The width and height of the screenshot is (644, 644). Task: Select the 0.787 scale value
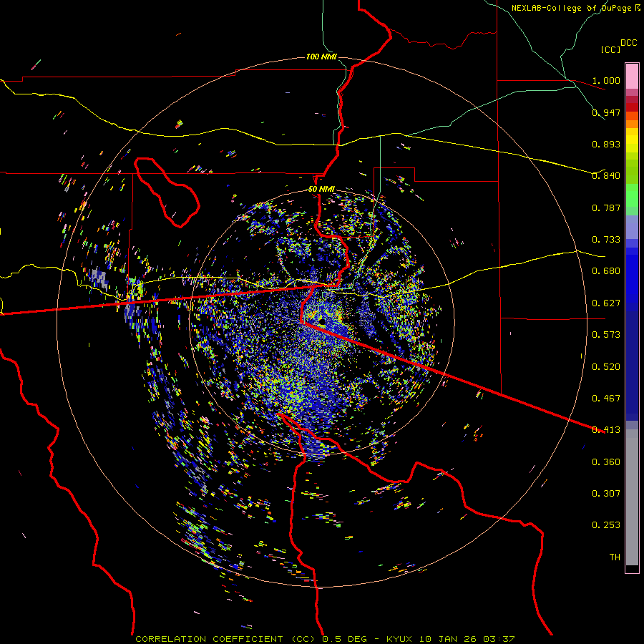(606, 208)
